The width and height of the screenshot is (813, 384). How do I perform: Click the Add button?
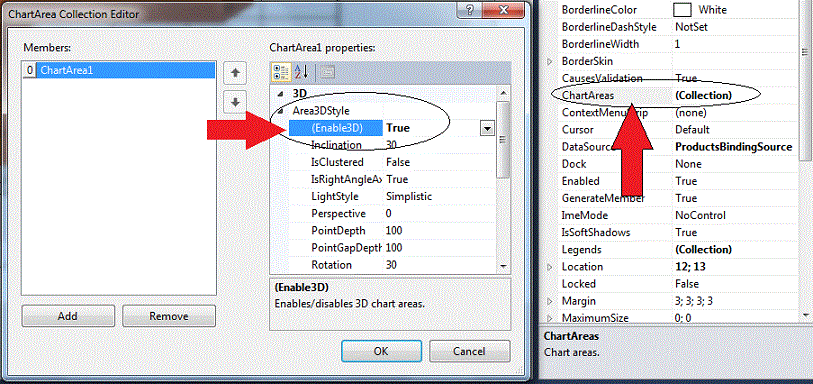(68, 316)
